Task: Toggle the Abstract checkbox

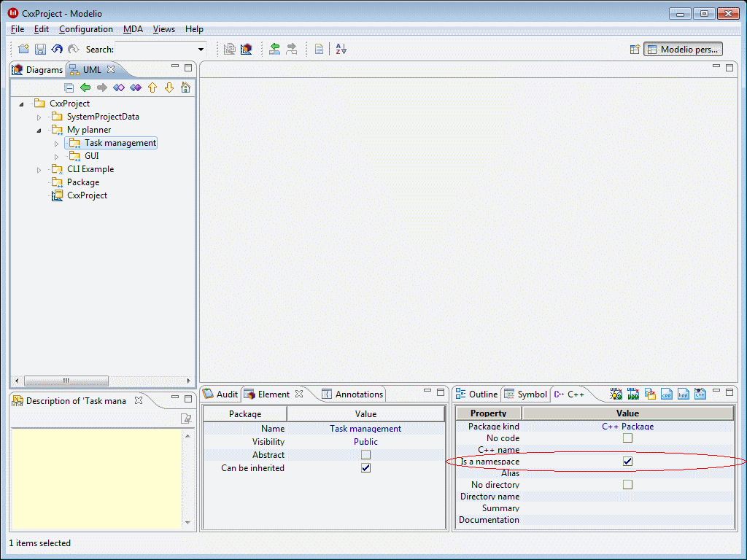Action: click(x=365, y=455)
